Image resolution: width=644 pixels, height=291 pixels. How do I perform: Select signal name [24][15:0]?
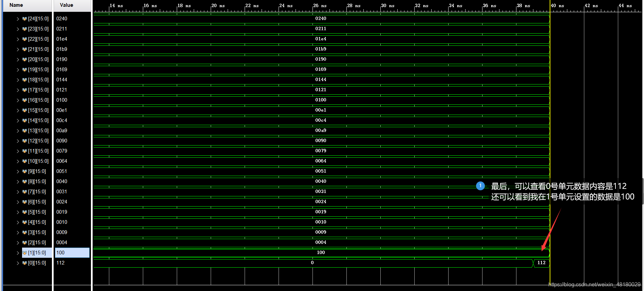point(38,19)
